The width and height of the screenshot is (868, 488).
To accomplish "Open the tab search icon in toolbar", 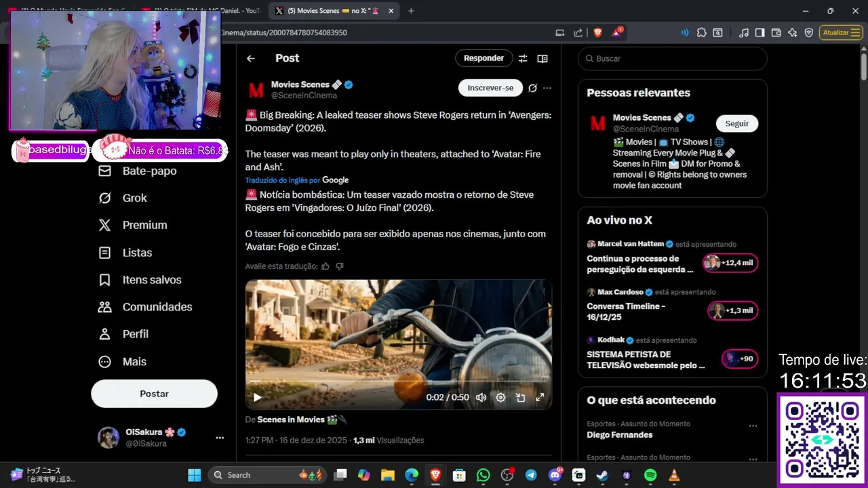I will click(717, 33).
